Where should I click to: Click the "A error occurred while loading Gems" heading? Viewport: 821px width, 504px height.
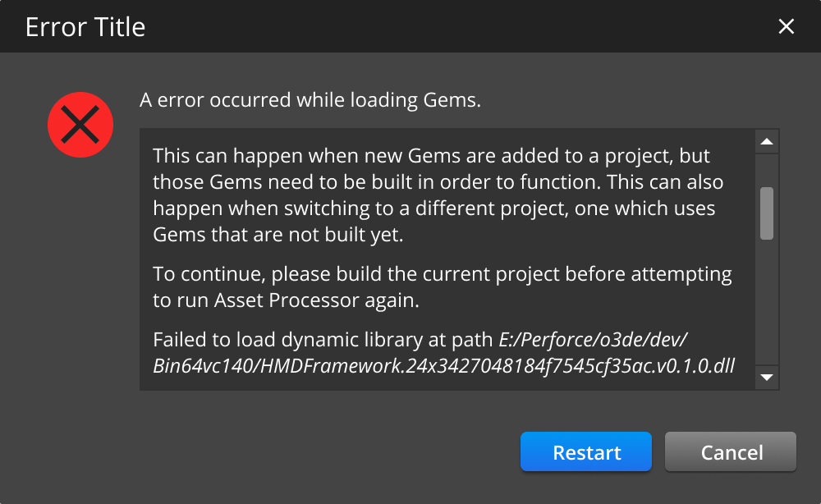310,100
